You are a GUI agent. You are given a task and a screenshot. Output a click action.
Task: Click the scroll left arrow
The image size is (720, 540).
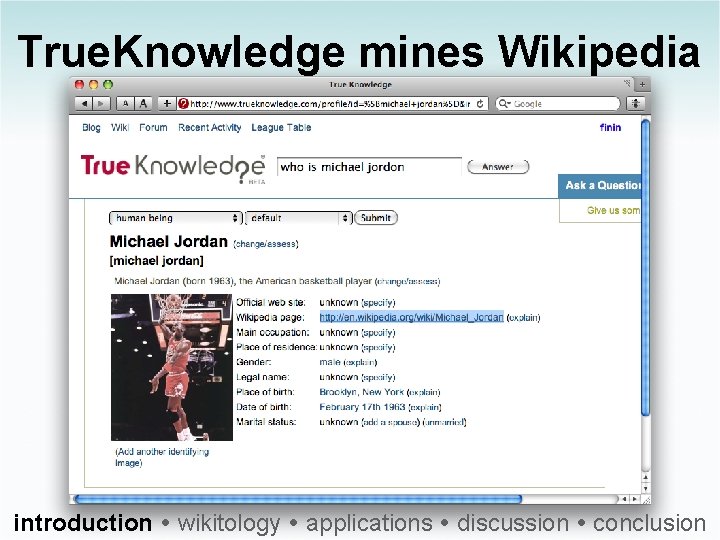tap(624, 499)
